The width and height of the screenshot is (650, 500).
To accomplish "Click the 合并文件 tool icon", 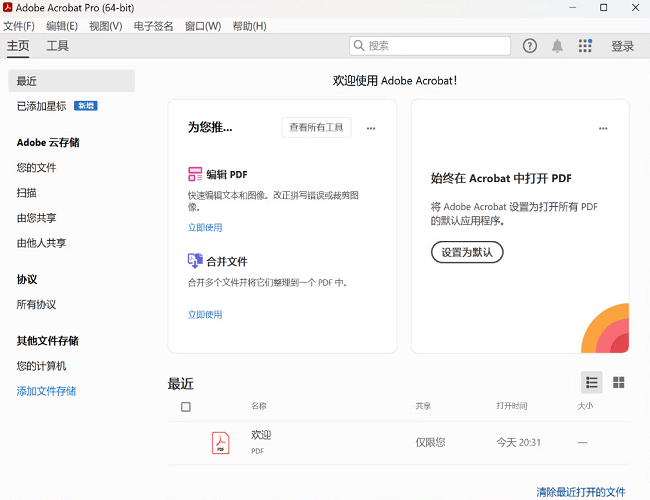I will coord(195,261).
